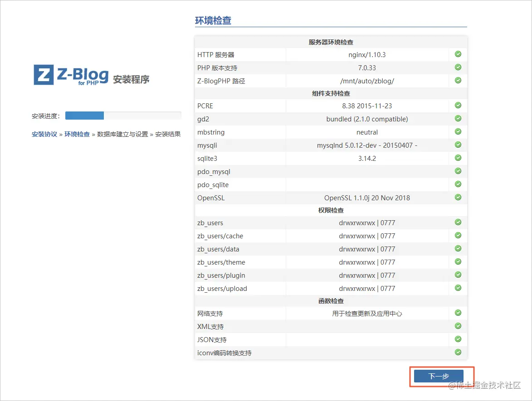Click the zb_users/plugin row label
Viewport: 532px width, 401px height.
pyautogui.click(x=221, y=275)
